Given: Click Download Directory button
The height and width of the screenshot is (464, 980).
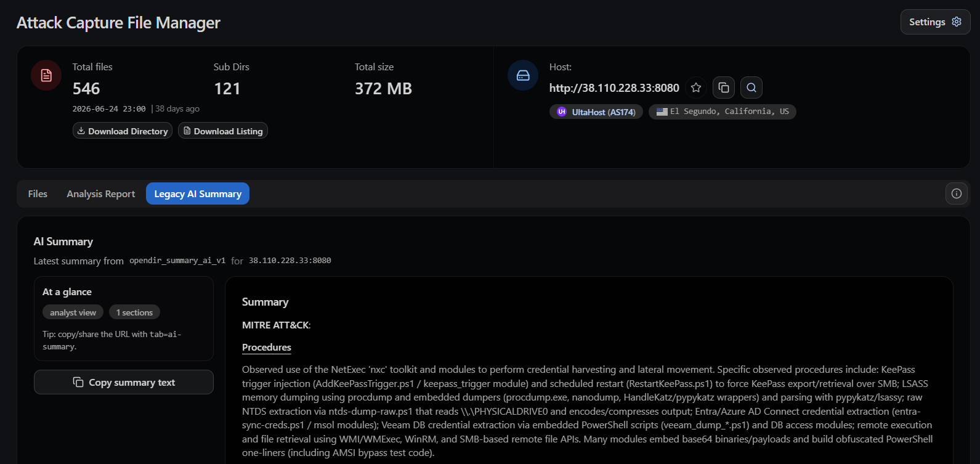Looking at the screenshot, I should pos(123,131).
